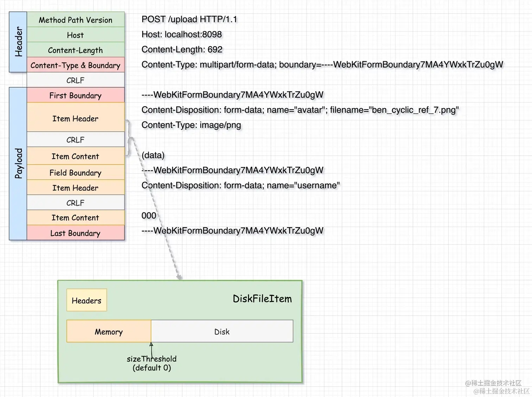The image size is (532, 397).
Task: Select the Host row in the Header block
Action: click(75, 35)
